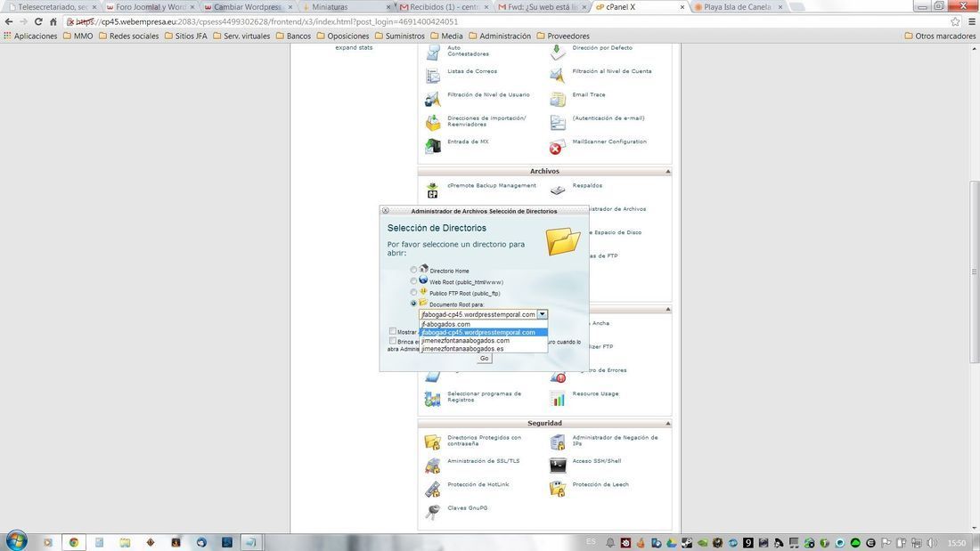Open Direcciones de Importación/Reenviadores icon
Viewport: 980px width, 551px height.
[x=432, y=123]
